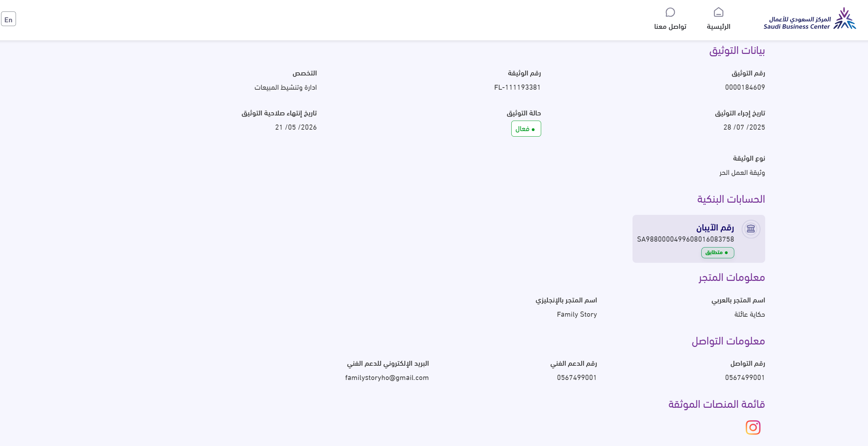Click the document type وثيقة العمل الحر

click(742, 173)
